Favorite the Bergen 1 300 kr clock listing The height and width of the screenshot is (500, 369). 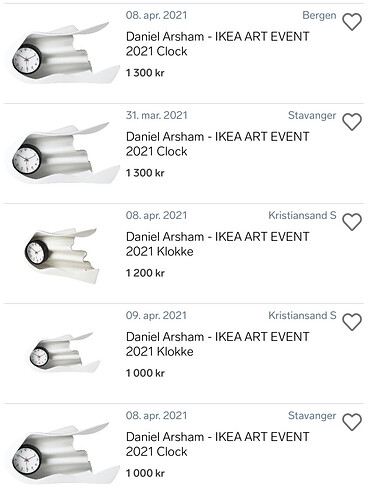352,22
